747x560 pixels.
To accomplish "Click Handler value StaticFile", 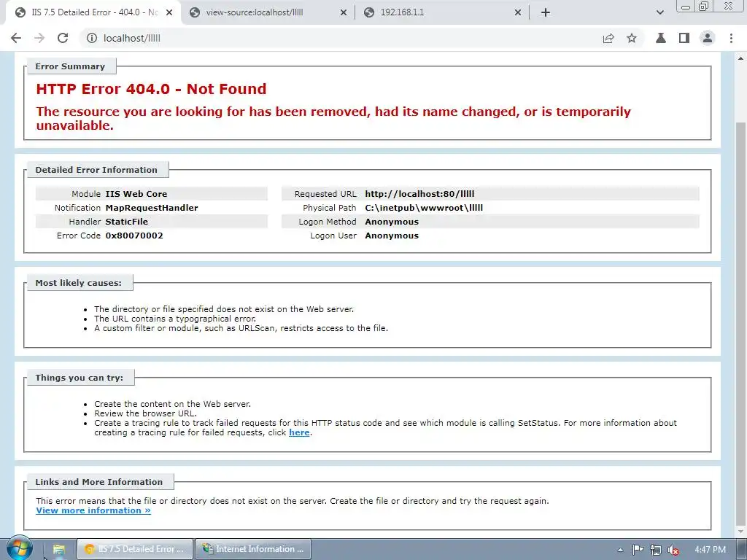I will (127, 222).
